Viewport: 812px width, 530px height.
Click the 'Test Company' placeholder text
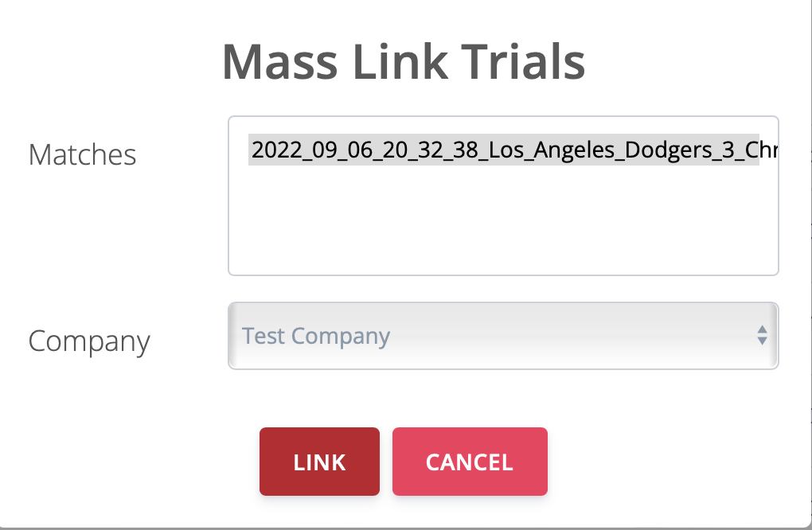tap(316, 336)
